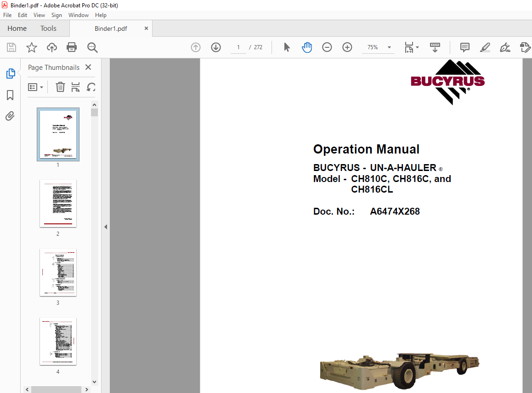Click the total pages 272 label
Viewport: 532px width, 393px height.
click(x=258, y=47)
